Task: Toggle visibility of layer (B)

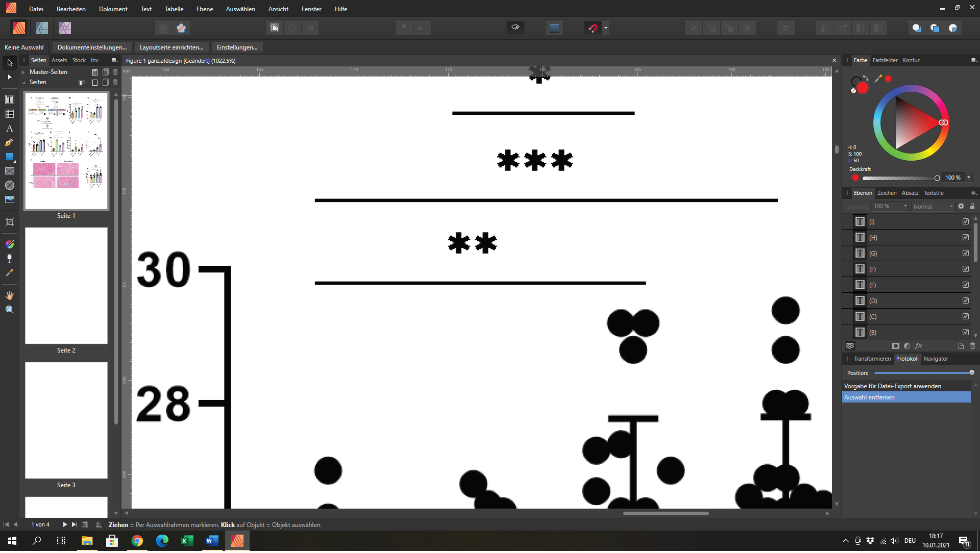Action: tap(966, 333)
